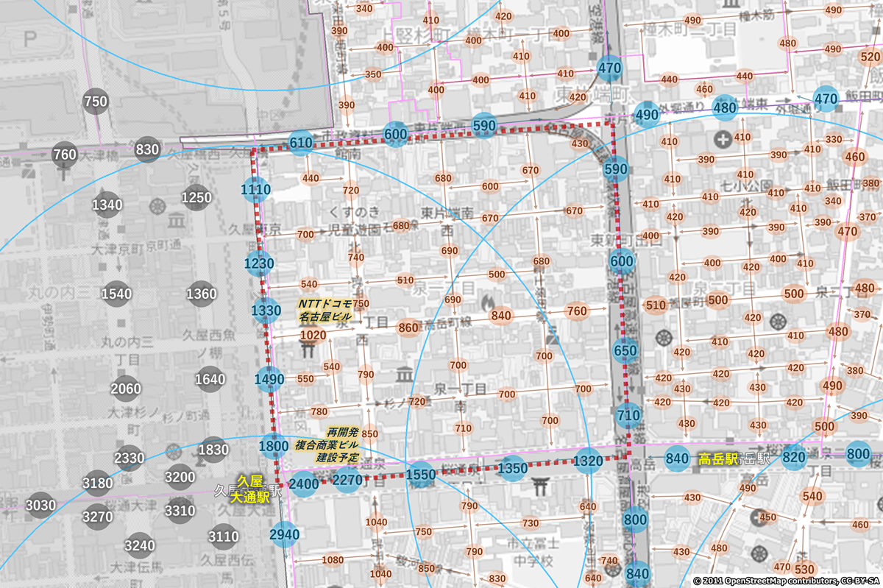
Task: Click the blue 650 marker
Action: click(625, 351)
